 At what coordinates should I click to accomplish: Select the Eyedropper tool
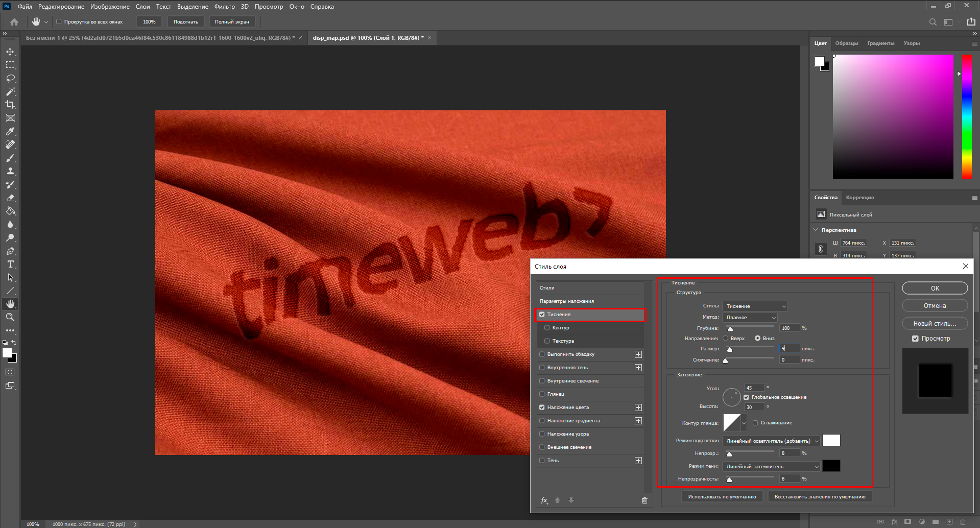tap(10, 131)
